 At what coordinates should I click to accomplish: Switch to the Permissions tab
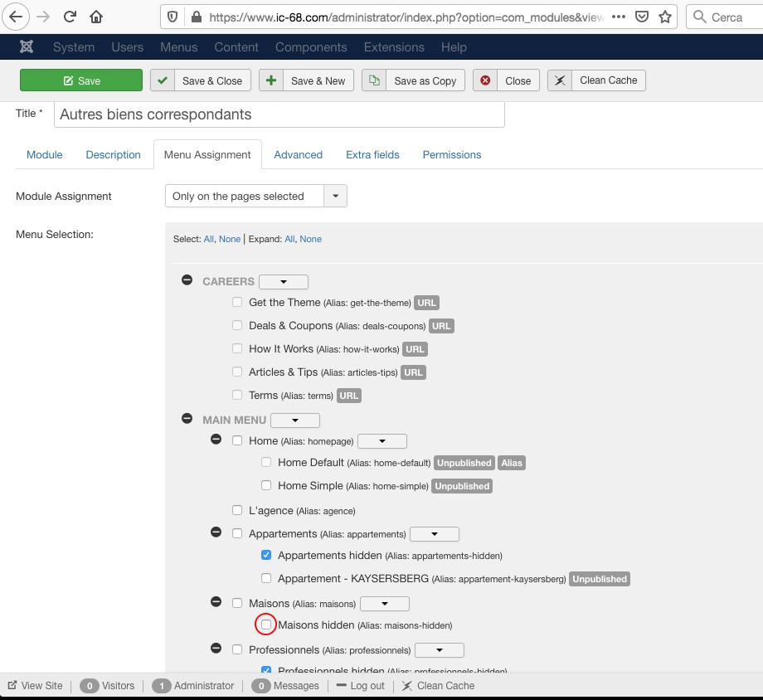tap(452, 155)
